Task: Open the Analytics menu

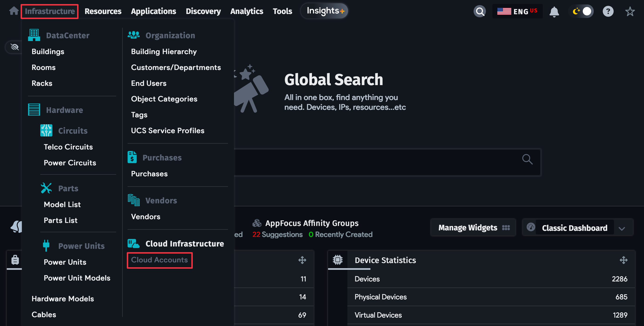Action: [247, 11]
